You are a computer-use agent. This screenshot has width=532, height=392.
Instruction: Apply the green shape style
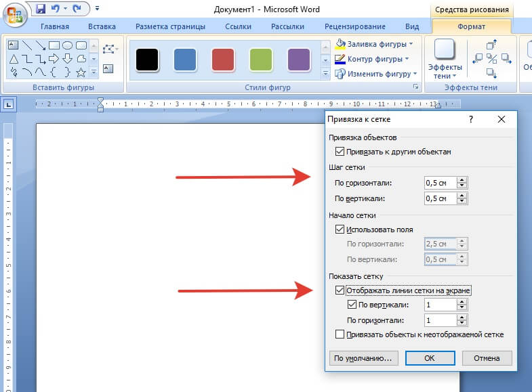[261, 60]
